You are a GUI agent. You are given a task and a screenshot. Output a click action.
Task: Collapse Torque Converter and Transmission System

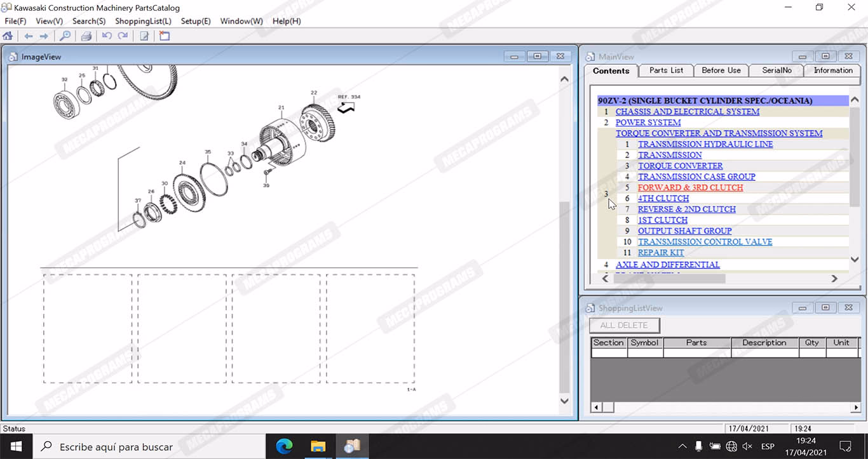(719, 133)
